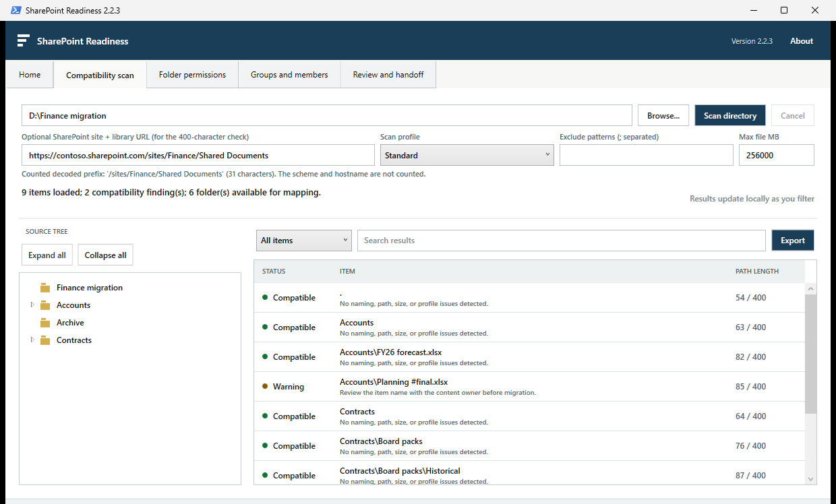Click the Browse... button
The image size is (836, 504).
(663, 115)
